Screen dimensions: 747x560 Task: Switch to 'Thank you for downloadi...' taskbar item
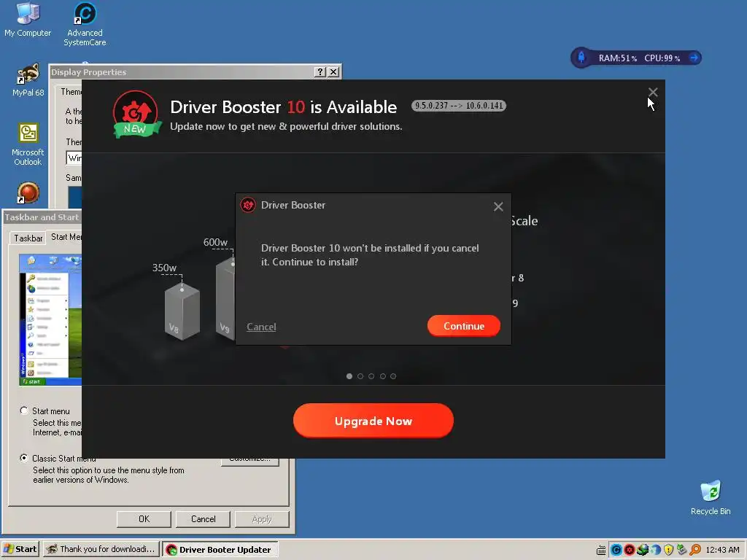101,549
